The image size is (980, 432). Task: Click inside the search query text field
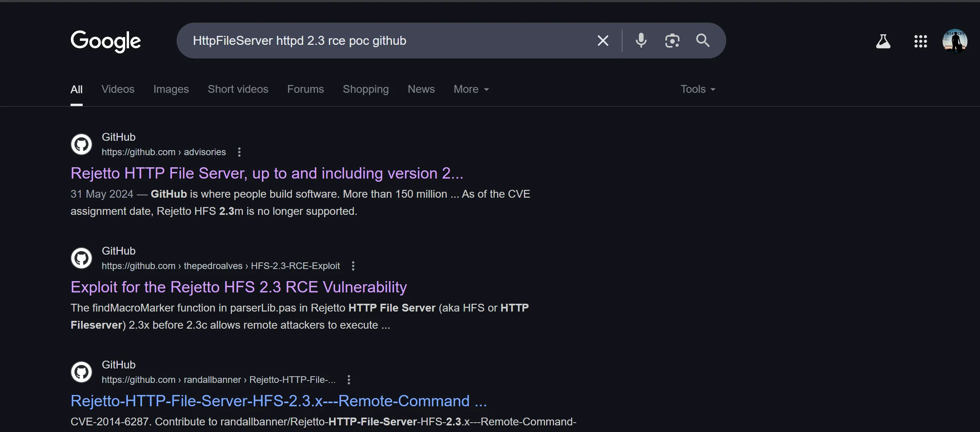tap(390, 41)
